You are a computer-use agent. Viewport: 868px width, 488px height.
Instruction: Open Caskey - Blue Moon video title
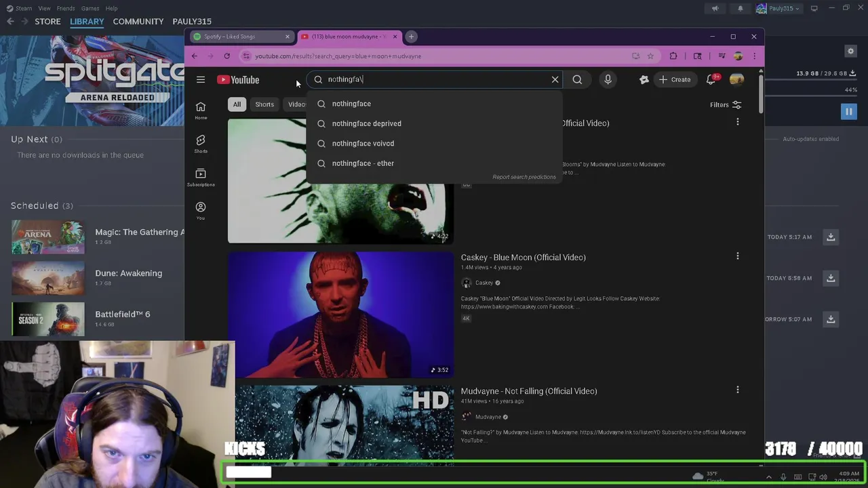click(524, 257)
